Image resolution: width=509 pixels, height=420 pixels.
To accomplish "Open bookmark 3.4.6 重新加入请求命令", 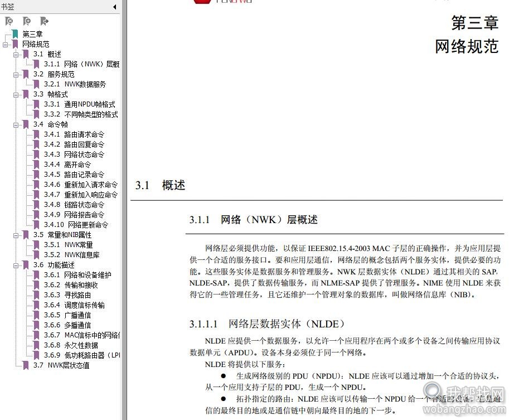I will pos(81,185).
